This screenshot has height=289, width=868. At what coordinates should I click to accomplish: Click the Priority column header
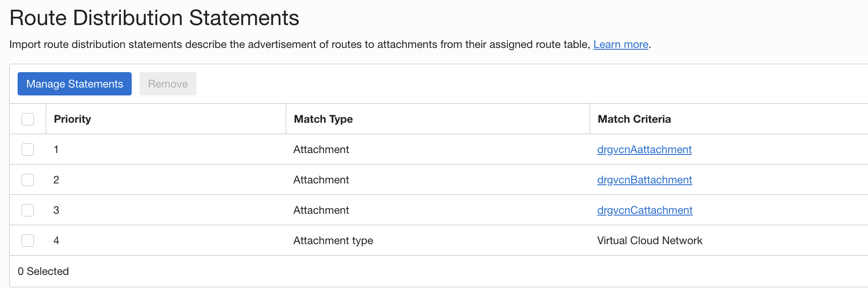point(72,119)
